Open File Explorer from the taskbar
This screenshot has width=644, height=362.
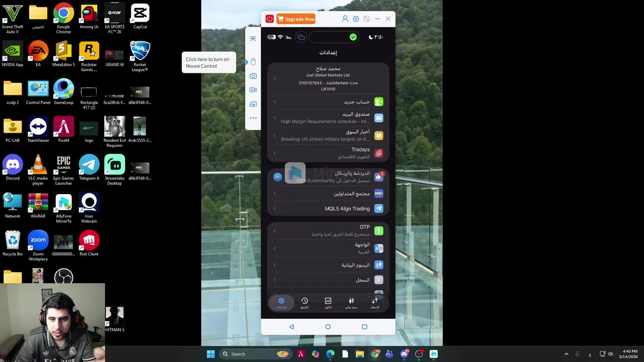[360, 354]
